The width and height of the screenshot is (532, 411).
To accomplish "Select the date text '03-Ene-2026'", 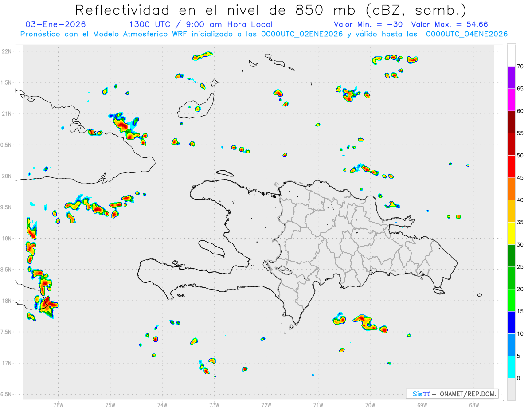I will coord(56,24).
